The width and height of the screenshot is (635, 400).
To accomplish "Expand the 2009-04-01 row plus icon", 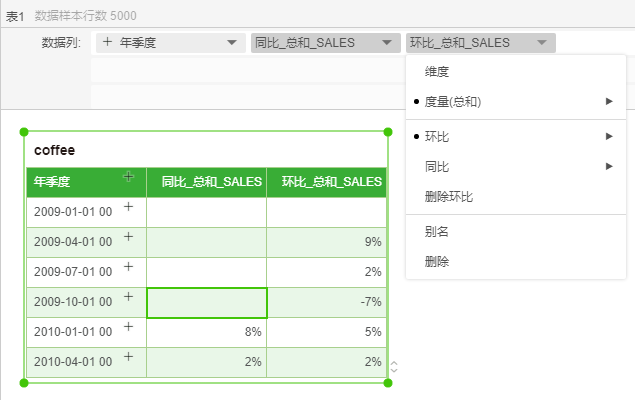I will [128, 237].
